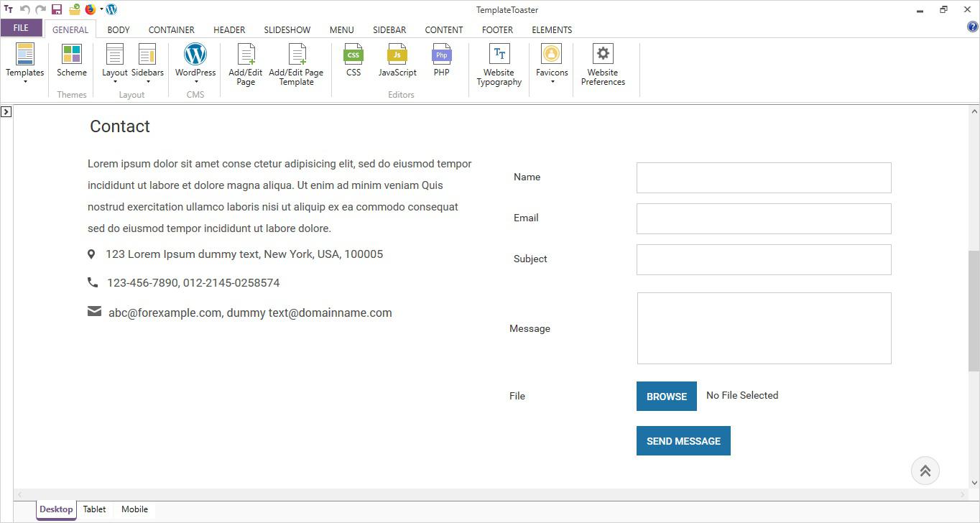Expand the collapsed left side panel
Screen dimensions: 980x523
point(6,111)
